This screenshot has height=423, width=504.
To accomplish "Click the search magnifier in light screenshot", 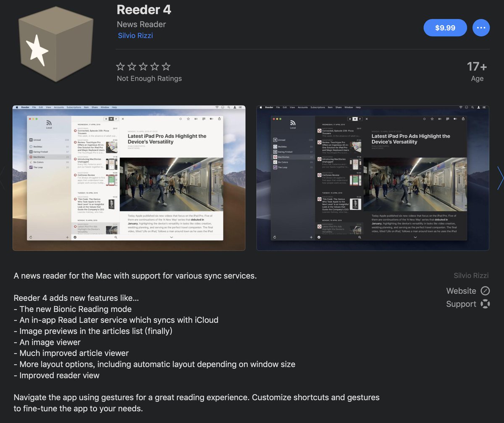I will coord(116,237).
